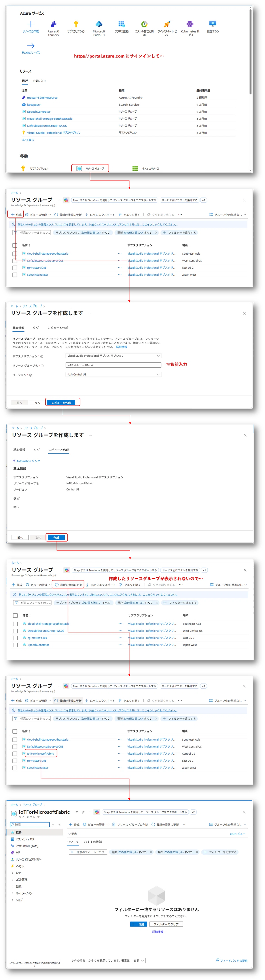Image resolution: width=265 pixels, height=980 pixels.
Task: Open タグ item in IoTForMicrosoftFabric sidebar
Action: tap(17, 853)
